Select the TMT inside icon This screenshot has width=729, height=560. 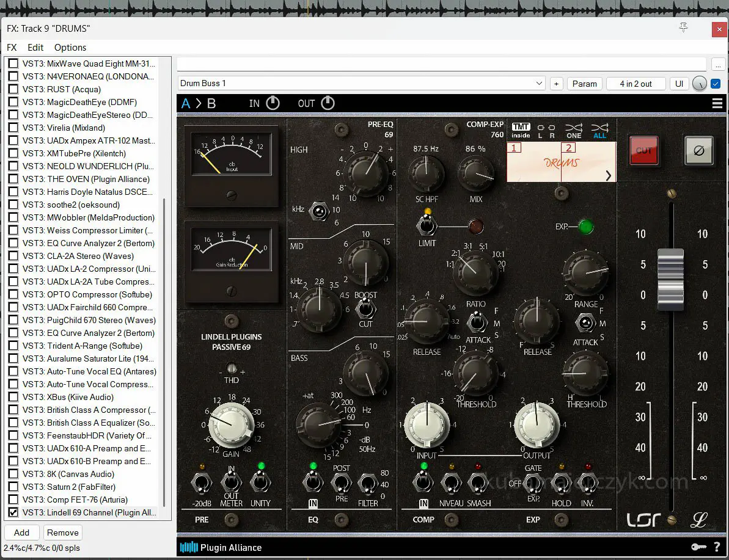521,131
